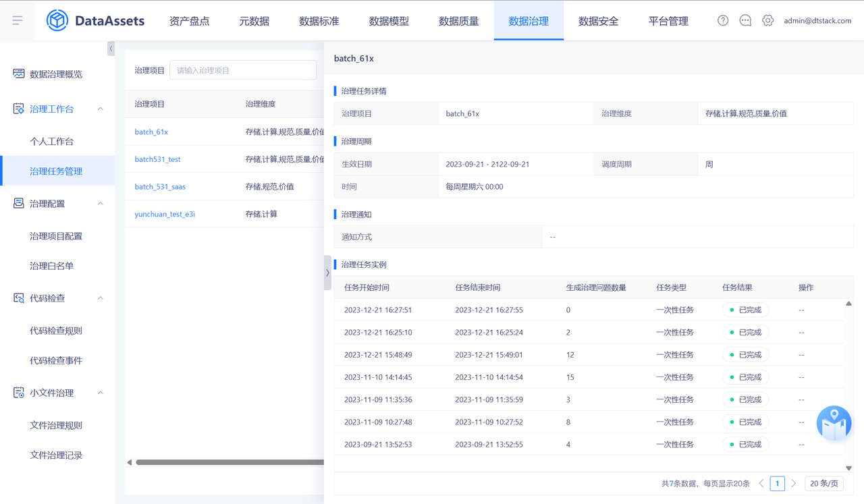Click the horizontal scrollbar under the project table
The image size is (864, 504).
point(230,462)
